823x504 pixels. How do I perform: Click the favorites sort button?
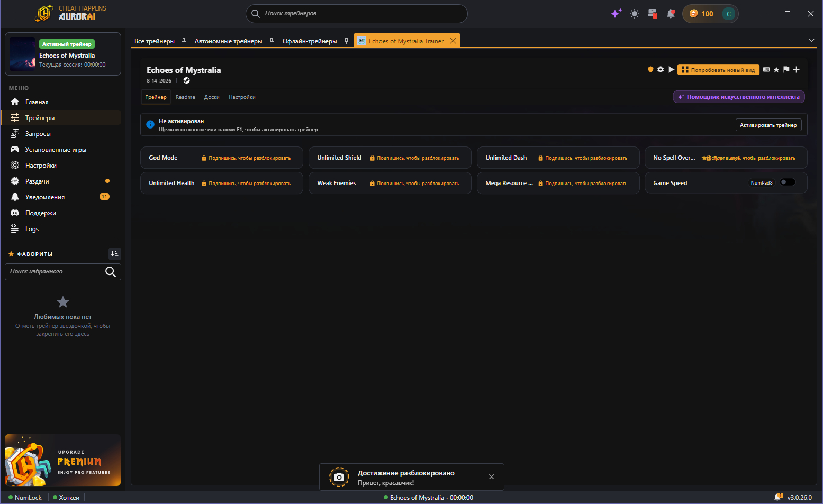tap(115, 254)
